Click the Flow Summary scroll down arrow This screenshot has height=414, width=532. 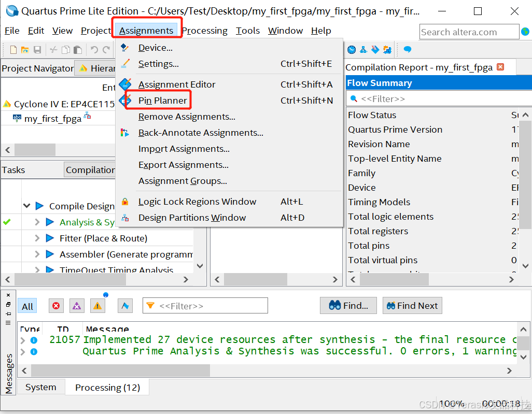click(x=525, y=266)
